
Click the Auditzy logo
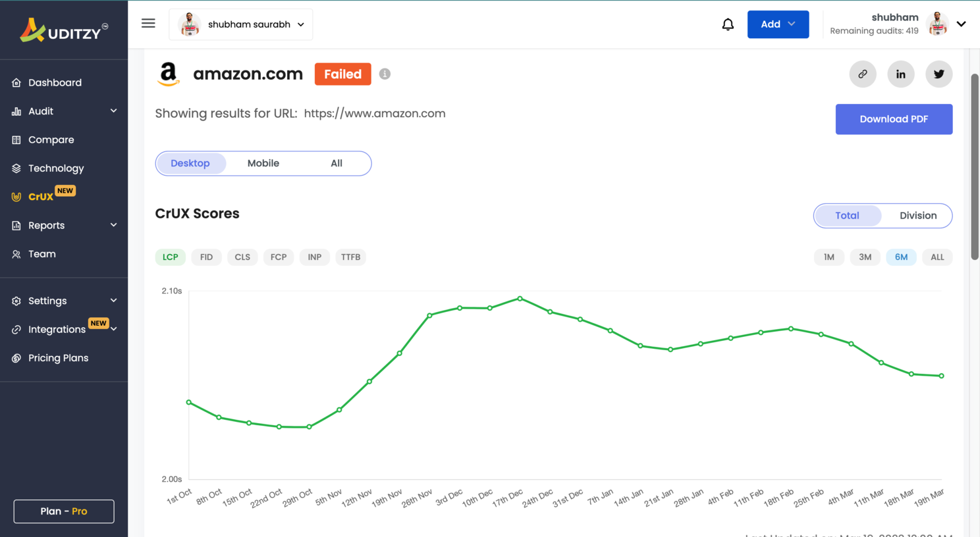point(64,30)
